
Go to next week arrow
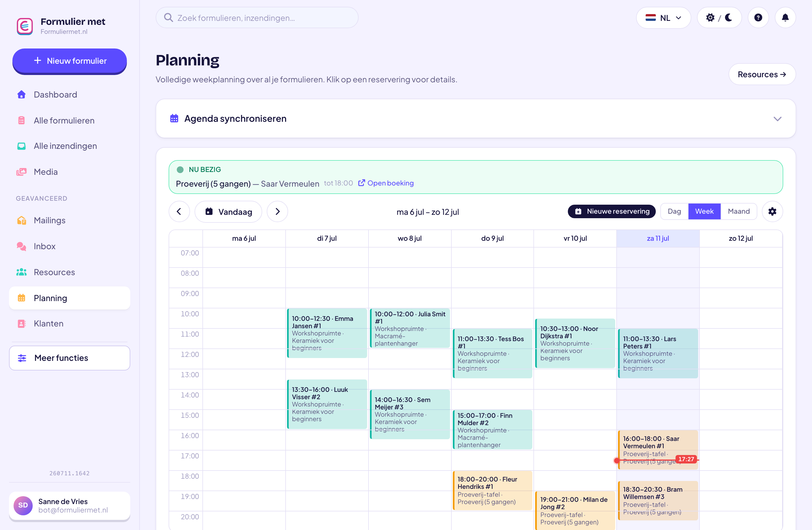(x=277, y=212)
